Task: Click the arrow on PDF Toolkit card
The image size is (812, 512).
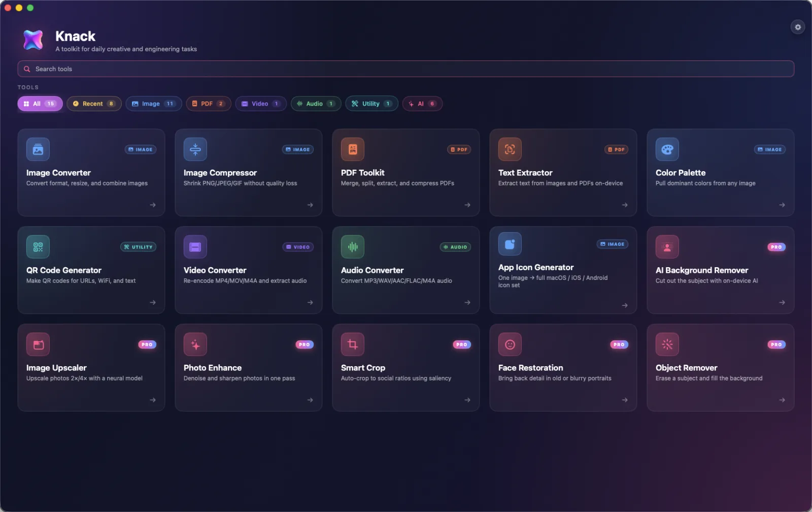Action: click(467, 205)
